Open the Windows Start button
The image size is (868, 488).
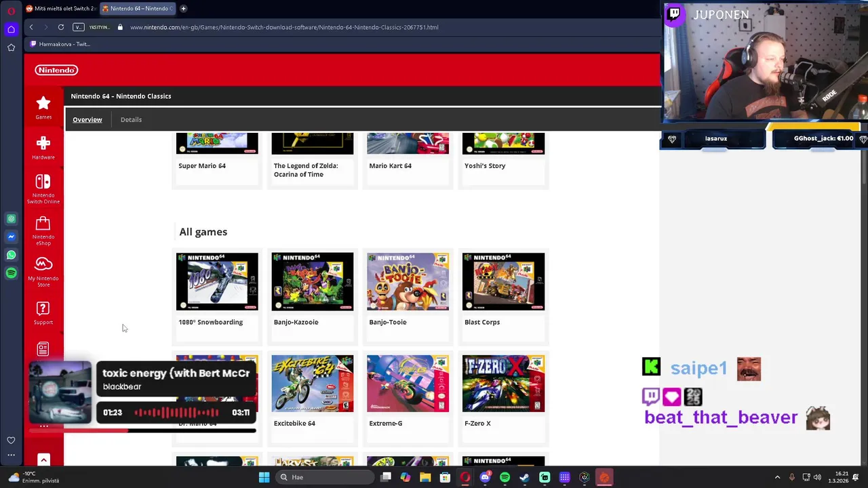264,477
